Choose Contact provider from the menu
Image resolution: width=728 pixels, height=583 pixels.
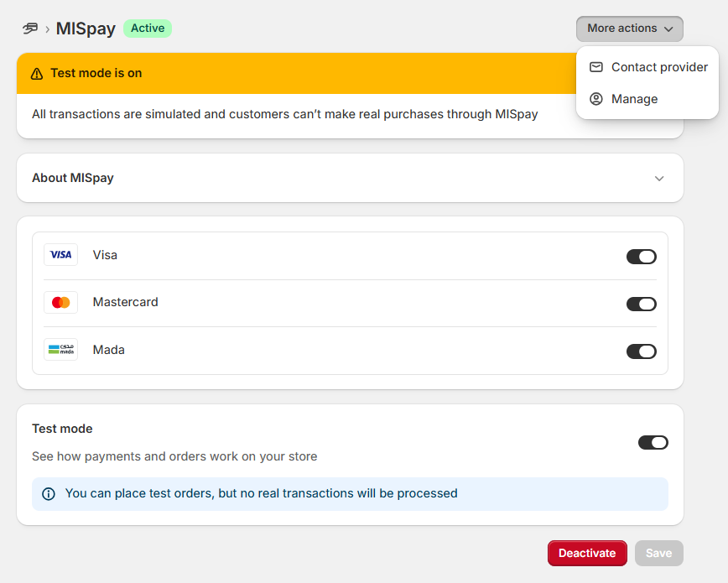[647, 67]
